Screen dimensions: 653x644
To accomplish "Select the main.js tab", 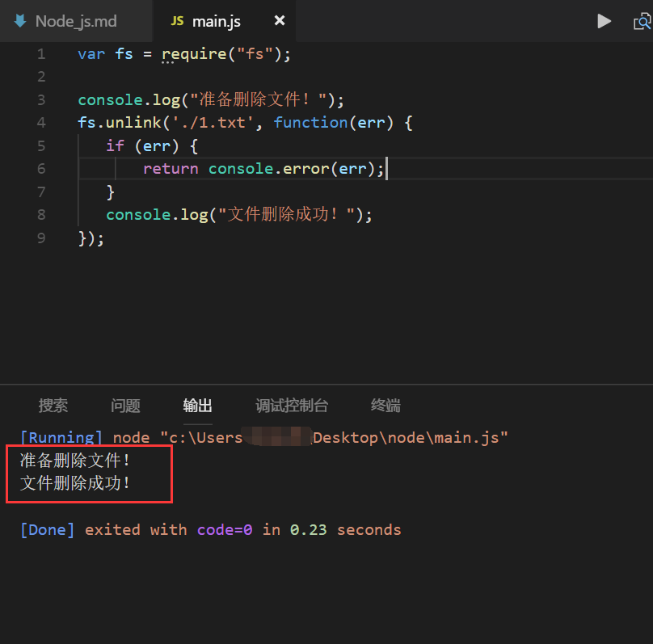I will (216, 22).
